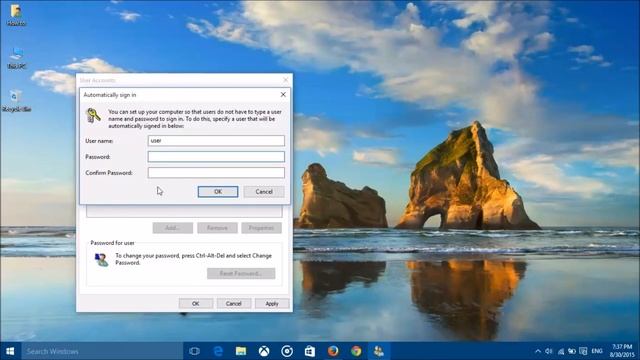Click the greyed Remove button
Image resolution: width=640 pixels, height=360 pixels.
tap(217, 228)
